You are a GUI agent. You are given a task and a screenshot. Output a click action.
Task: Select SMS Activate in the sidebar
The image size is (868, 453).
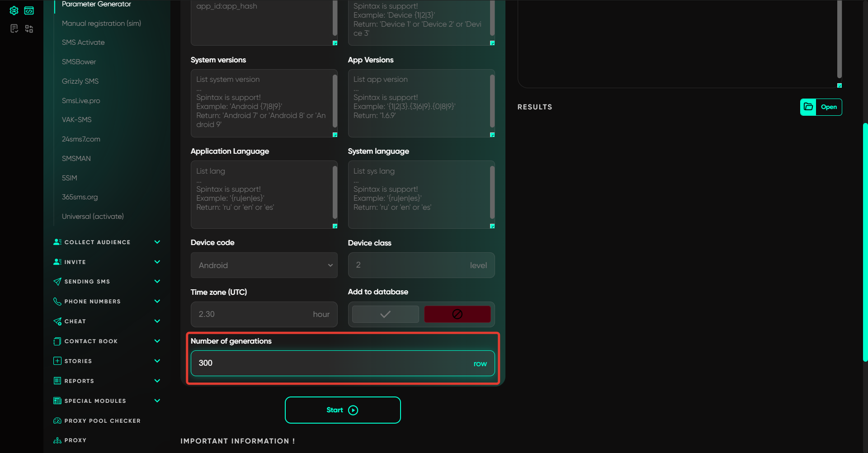point(83,42)
